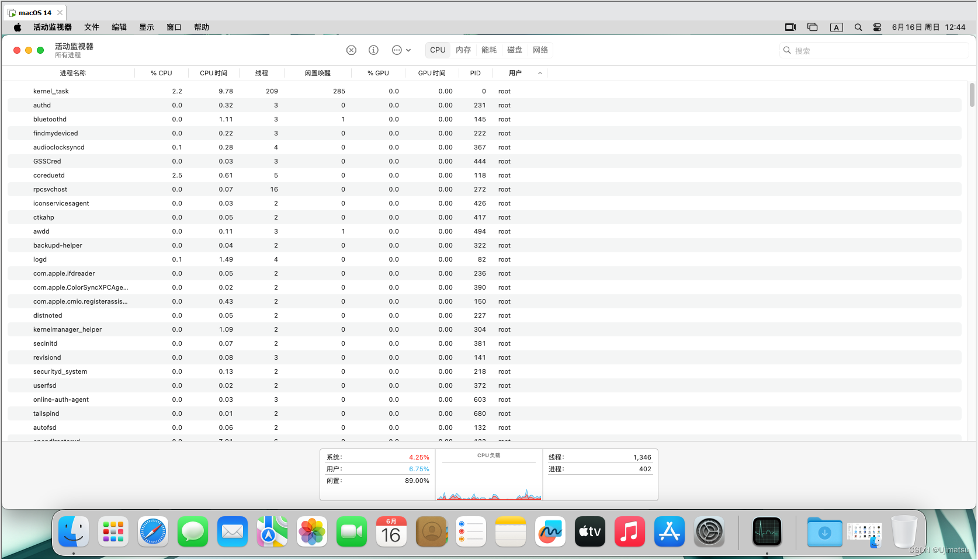The height and width of the screenshot is (560, 978).
Task: Select the kernelmanager_helper process row
Action: click(x=484, y=329)
